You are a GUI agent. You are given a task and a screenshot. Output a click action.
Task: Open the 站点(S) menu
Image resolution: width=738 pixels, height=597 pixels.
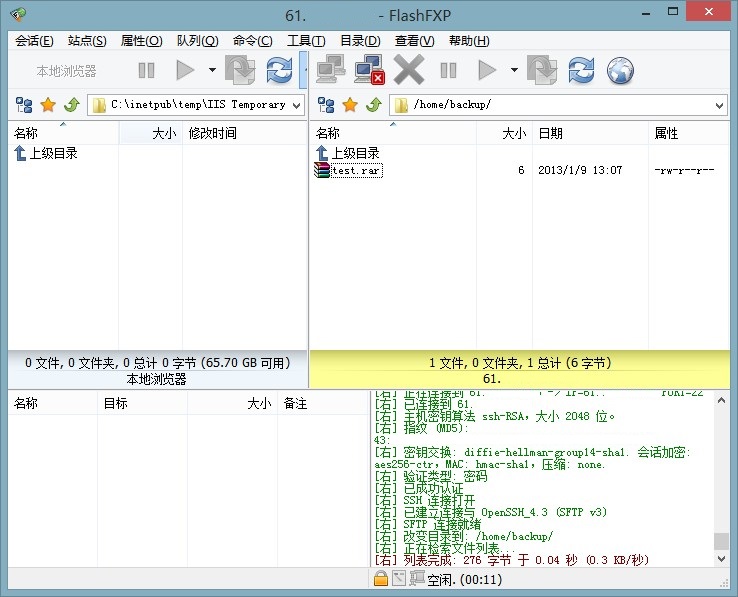click(x=87, y=41)
